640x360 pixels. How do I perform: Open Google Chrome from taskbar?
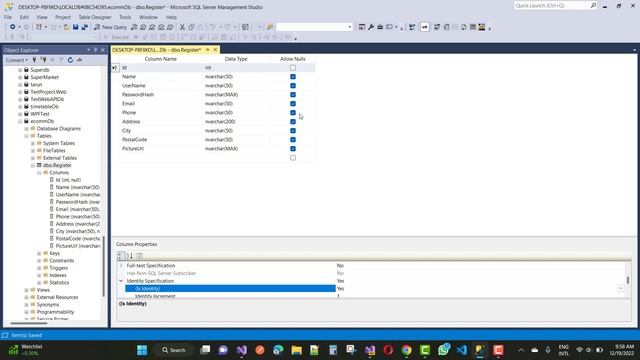pos(407,350)
